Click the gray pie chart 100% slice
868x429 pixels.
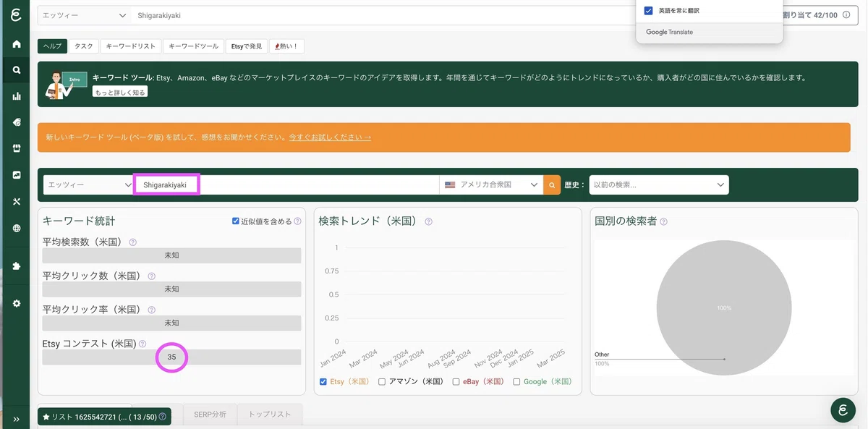pos(724,308)
